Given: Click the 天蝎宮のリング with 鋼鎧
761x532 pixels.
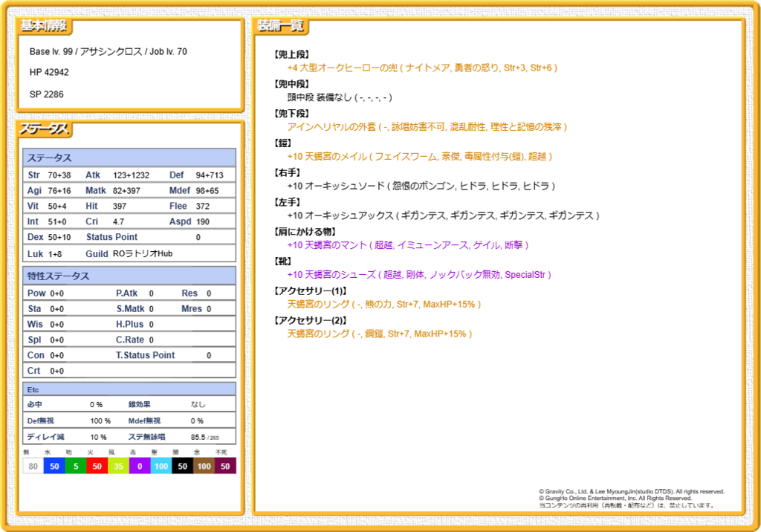Looking at the screenshot, I should tap(380, 334).
